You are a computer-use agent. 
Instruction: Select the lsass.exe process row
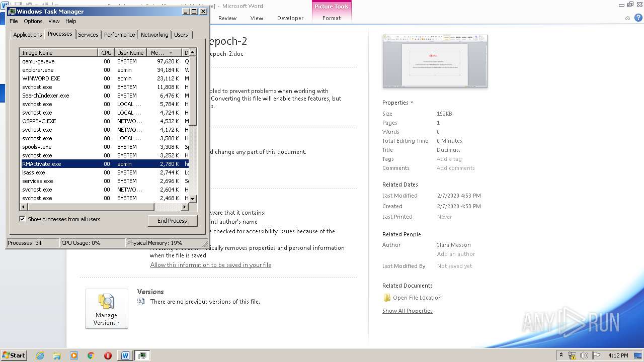105,172
